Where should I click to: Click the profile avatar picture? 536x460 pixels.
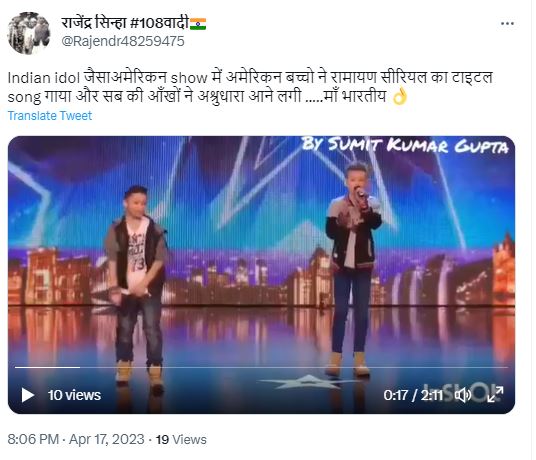pos(29,33)
